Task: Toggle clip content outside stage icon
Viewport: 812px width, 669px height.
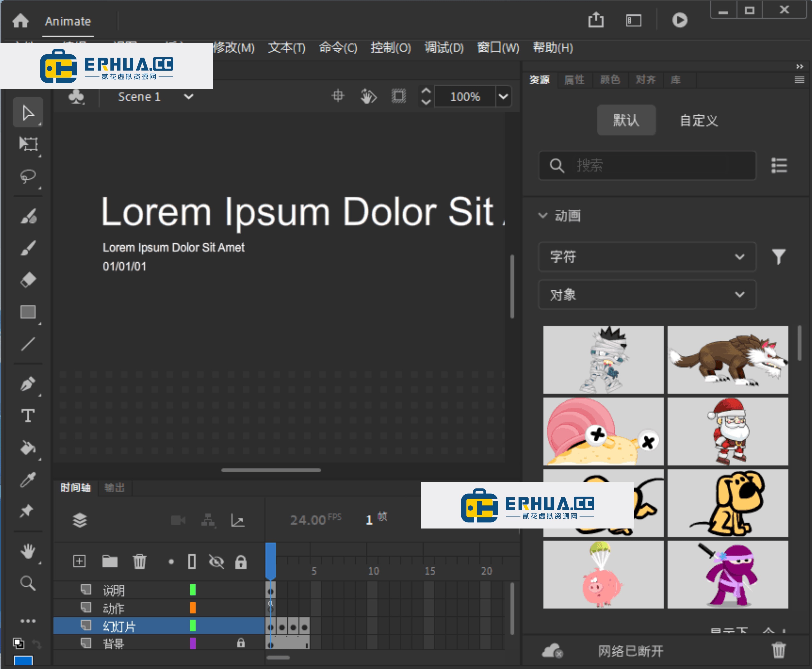Action: (398, 96)
